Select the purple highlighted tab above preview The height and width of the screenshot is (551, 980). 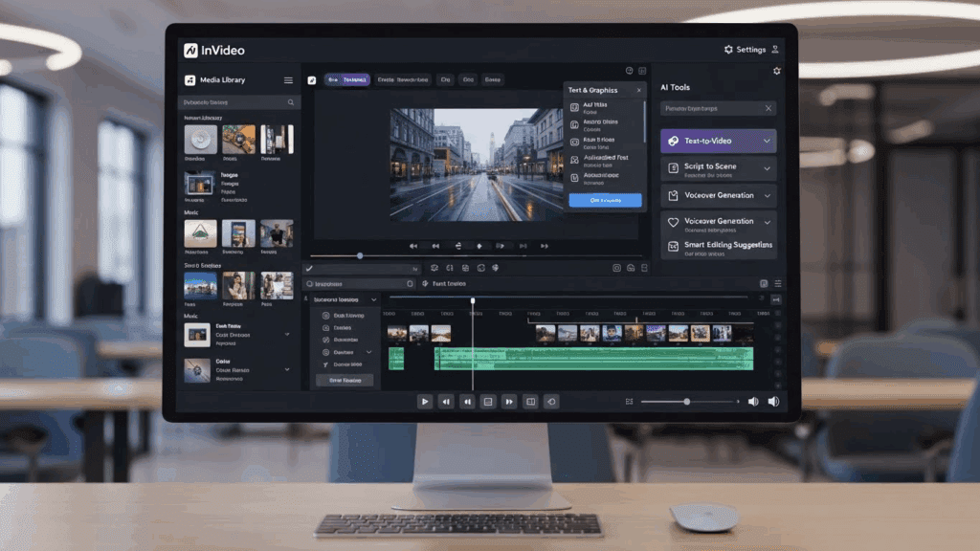346,80
